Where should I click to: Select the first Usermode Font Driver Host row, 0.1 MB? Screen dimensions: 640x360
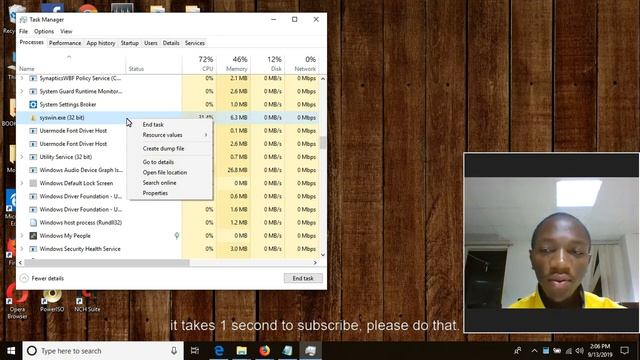pyautogui.click(x=168, y=131)
